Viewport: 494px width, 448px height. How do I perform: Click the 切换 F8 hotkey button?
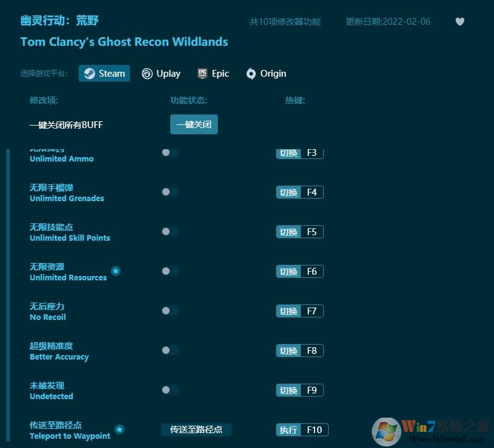click(300, 351)
